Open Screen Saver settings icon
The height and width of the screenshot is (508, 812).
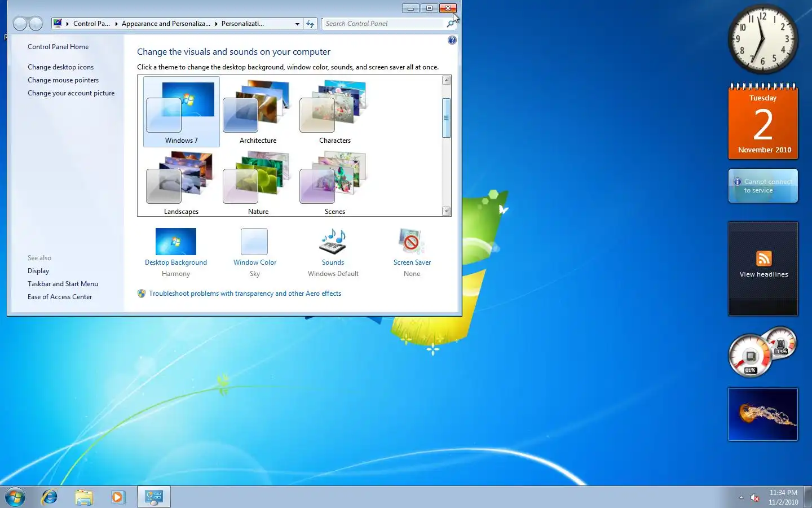click(x=412, y=242)
